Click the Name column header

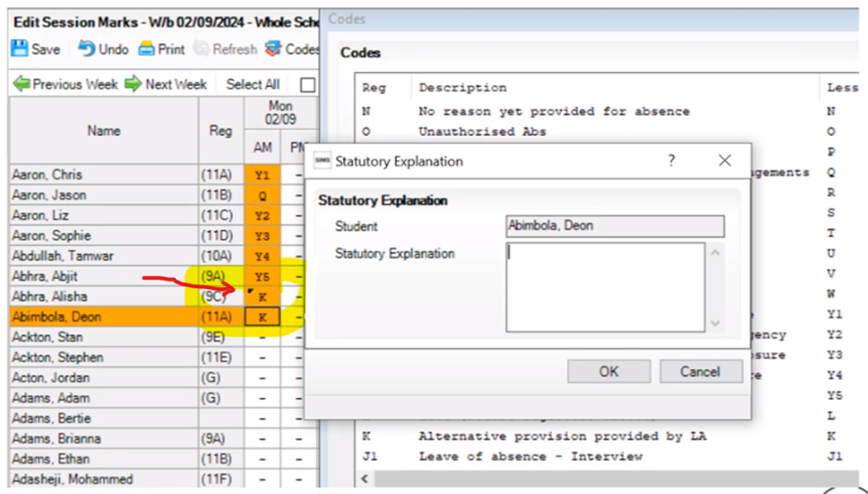click(x=103, y=131)
